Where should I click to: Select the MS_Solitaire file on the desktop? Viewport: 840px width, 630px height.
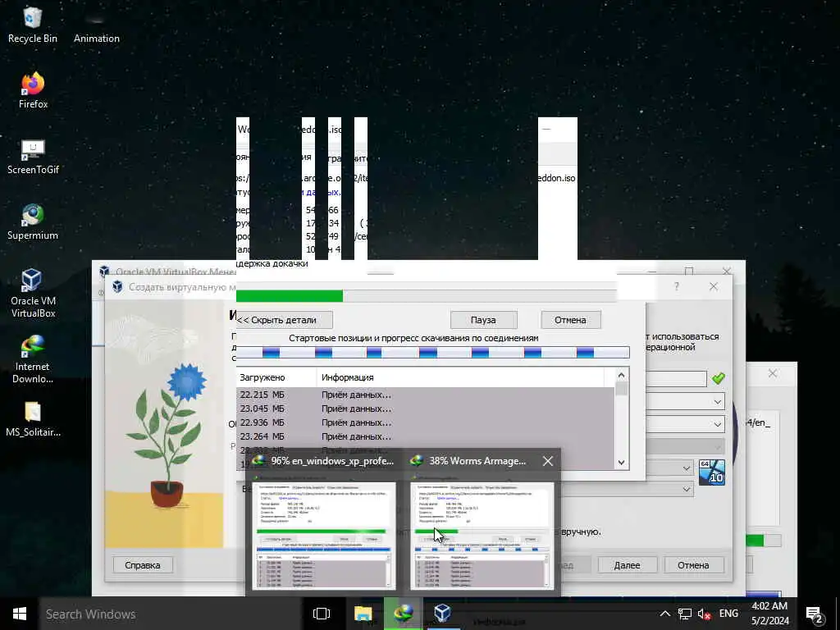click(33, 419)
